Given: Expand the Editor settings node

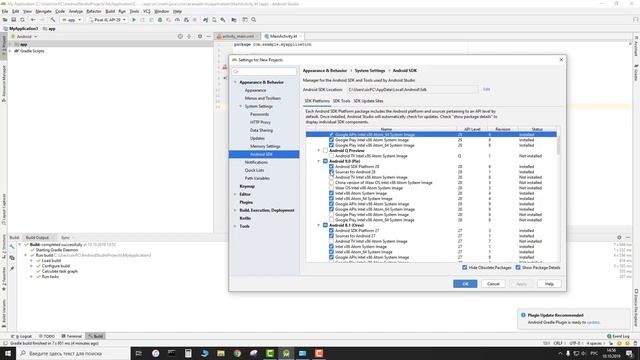Looking at the screenshot, I should (x=235, y=194).
